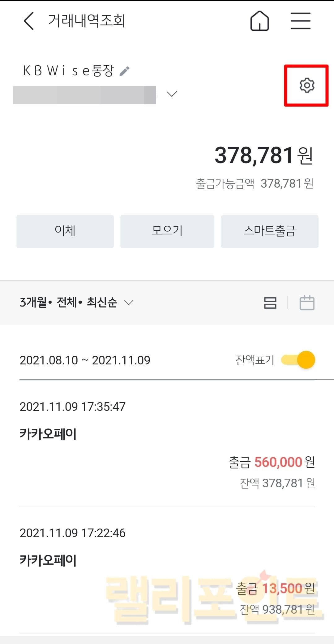334x644 pixels.
Task: Open the 3개월 전체 최신순 filter
Action: tap(76, 302)
